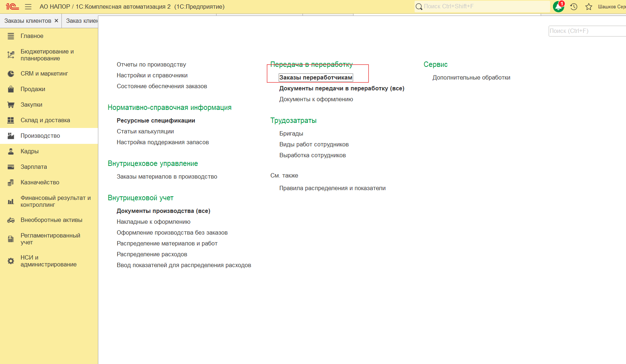Open the main hamburger menu icon
The width and height of the screenshot is (626, 364).
pyautogui.click(x=28, y=7)
